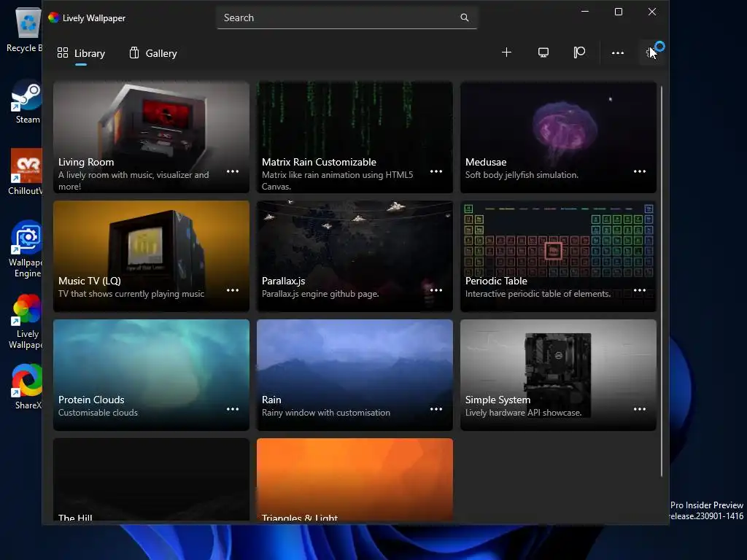Open Matrix Rain Customizable options menu
Image resolution: width=747 pixels, height=560 pixels.
coord(436,171)
